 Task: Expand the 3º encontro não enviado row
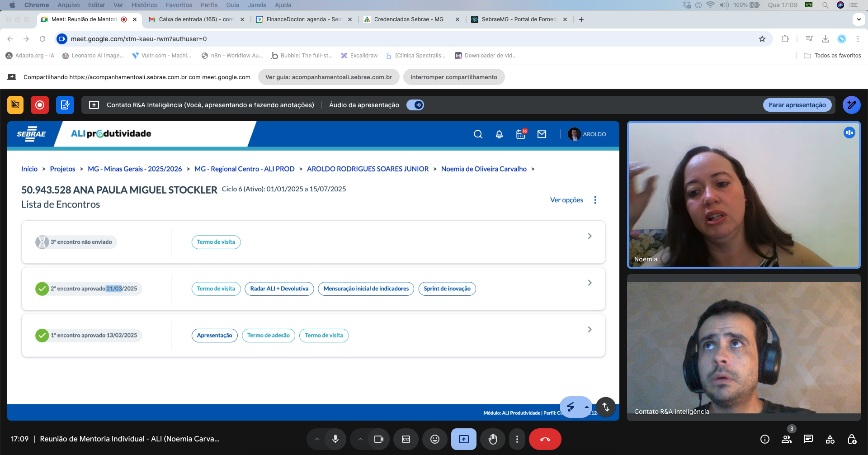click(x=590, y=236)
